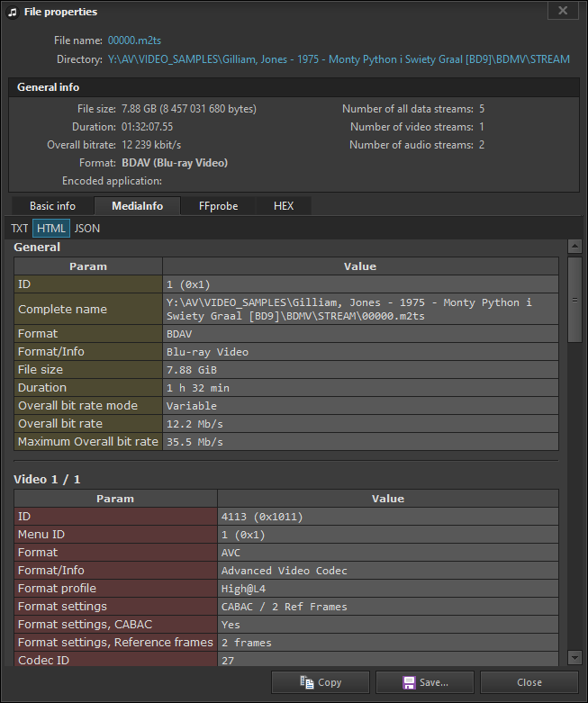Viewport: 588px width, 703px height.
Task: Click the Close button
Action: click(529, 682)
